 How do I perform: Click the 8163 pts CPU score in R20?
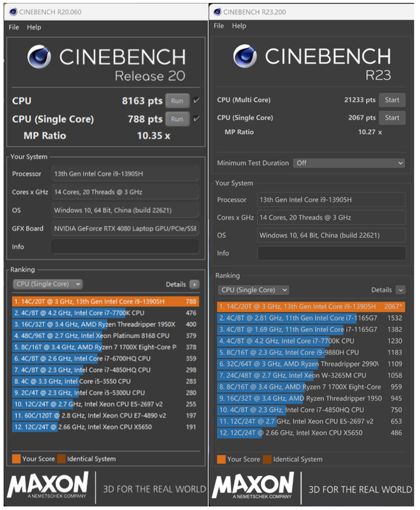[142, 101]
